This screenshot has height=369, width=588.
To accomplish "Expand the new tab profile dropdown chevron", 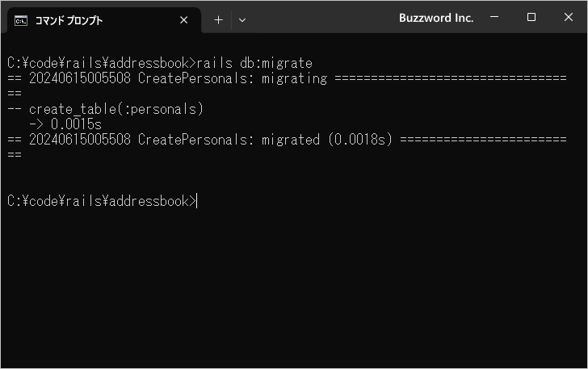I will [242, 20].
